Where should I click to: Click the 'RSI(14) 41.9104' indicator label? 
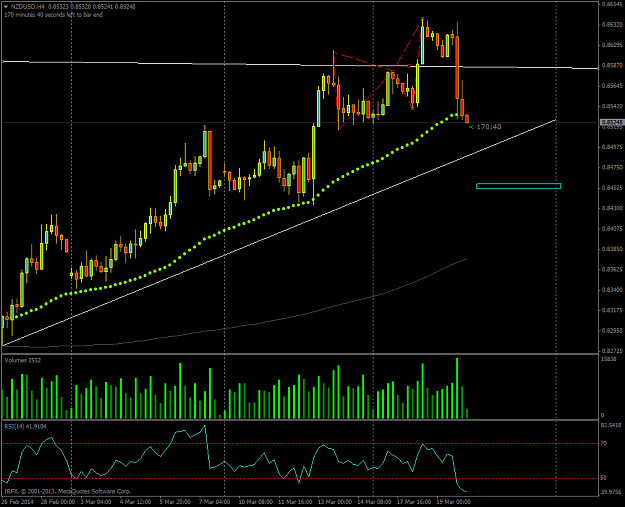[x=26, y=426]
